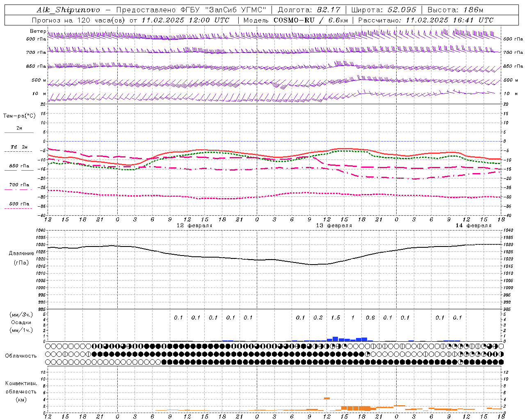Viewport: 525px width, 420px height.
Task: Click the Прогноз на 120 часа(ов) text
Action: tap(79, 20)
